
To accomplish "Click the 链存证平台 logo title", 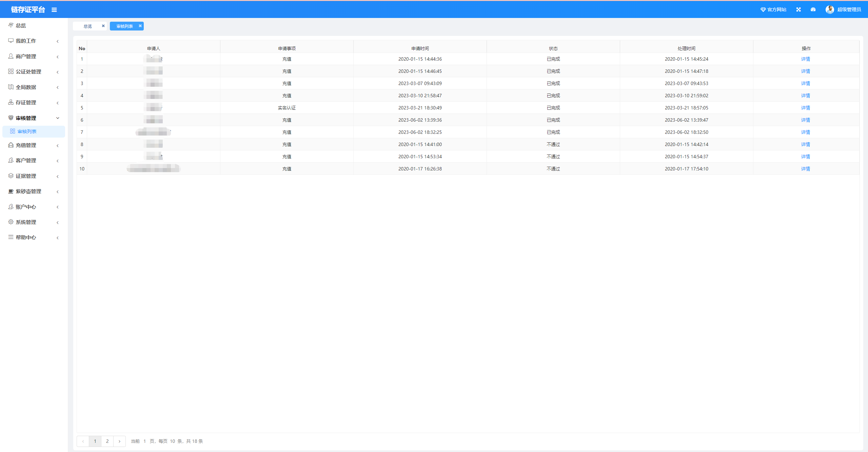I will click(28, 9).
